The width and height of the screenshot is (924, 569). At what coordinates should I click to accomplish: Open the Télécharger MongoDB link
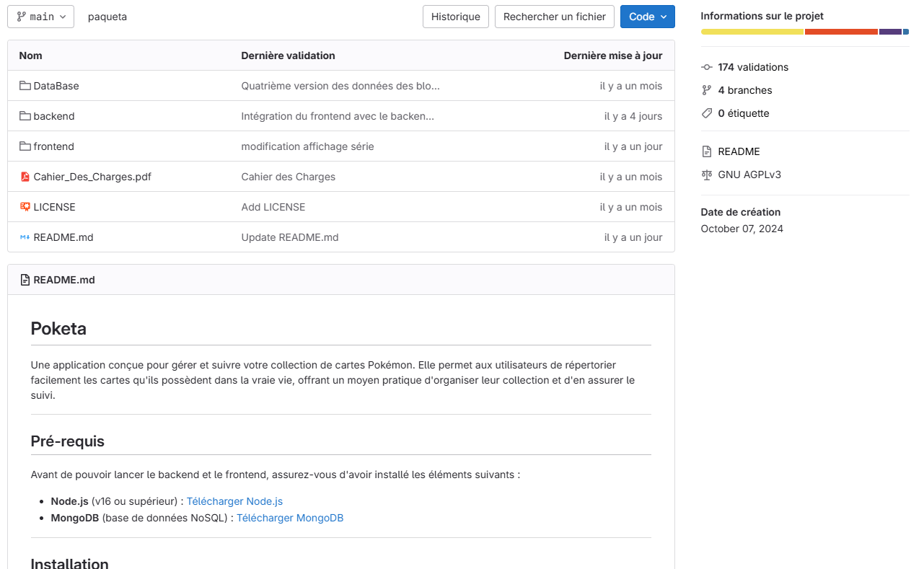click(x=290, y=518)
